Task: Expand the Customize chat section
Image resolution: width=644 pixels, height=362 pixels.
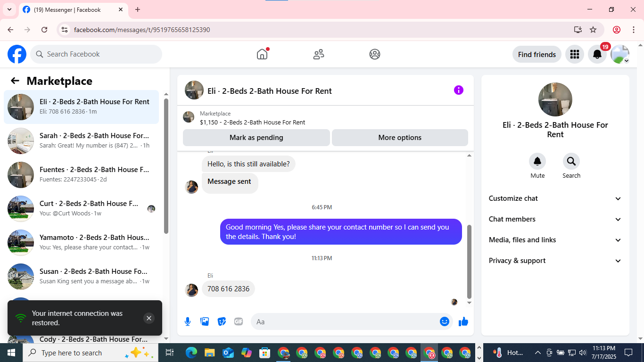Action: tap(555, 198)
